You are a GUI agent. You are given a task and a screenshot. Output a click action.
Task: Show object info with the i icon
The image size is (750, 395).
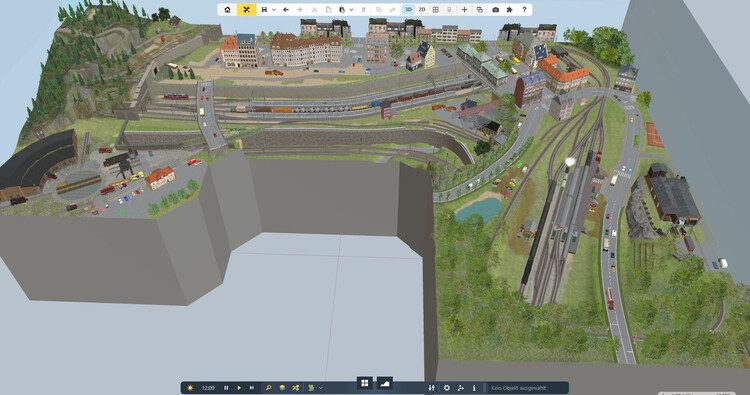474,388
